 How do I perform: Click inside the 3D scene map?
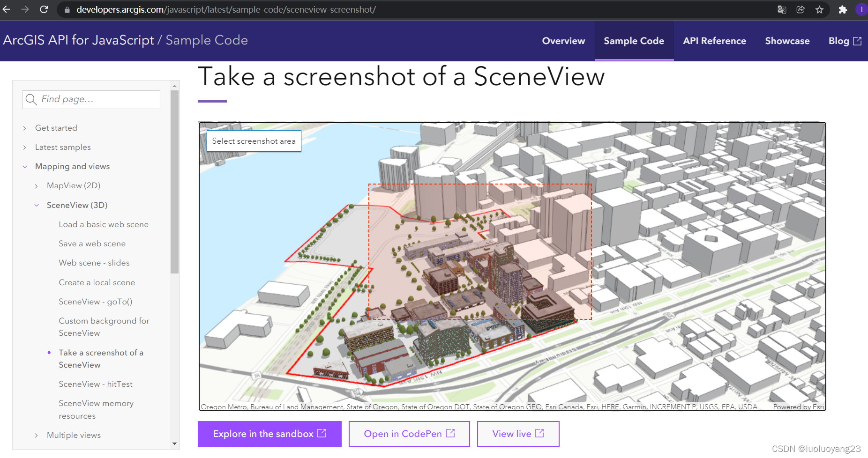(x=512, y=266)
